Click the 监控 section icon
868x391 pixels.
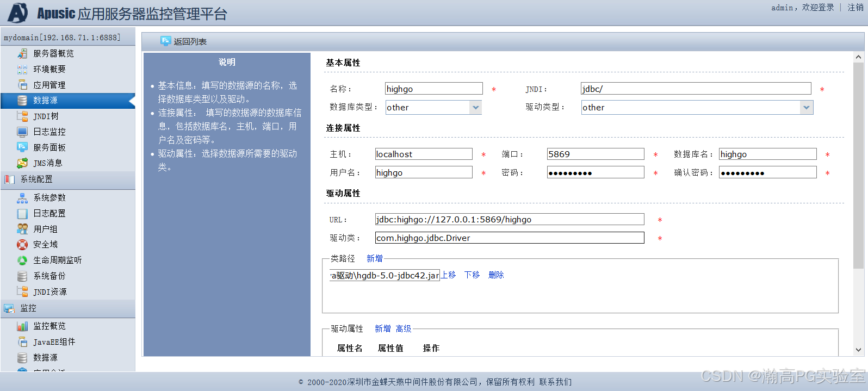click(9, 308)
